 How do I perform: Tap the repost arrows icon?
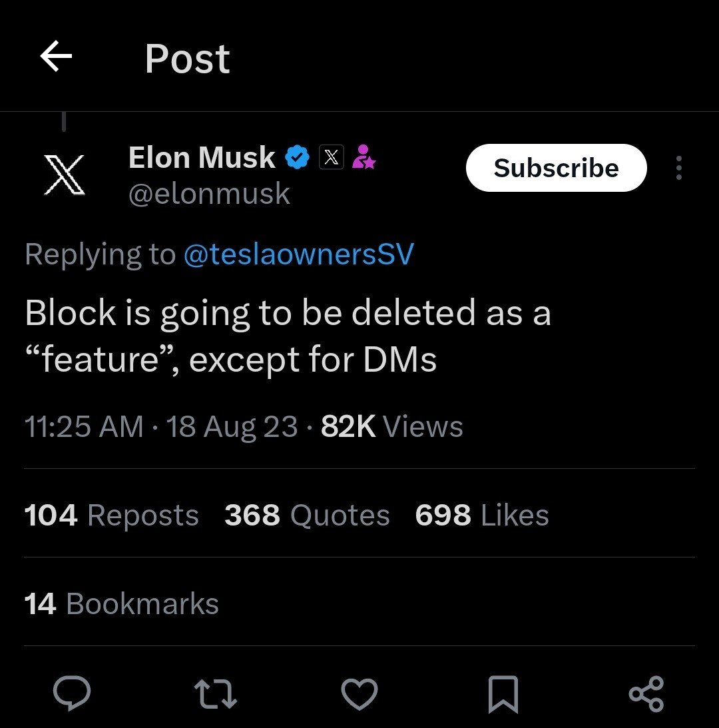(216, 693)
